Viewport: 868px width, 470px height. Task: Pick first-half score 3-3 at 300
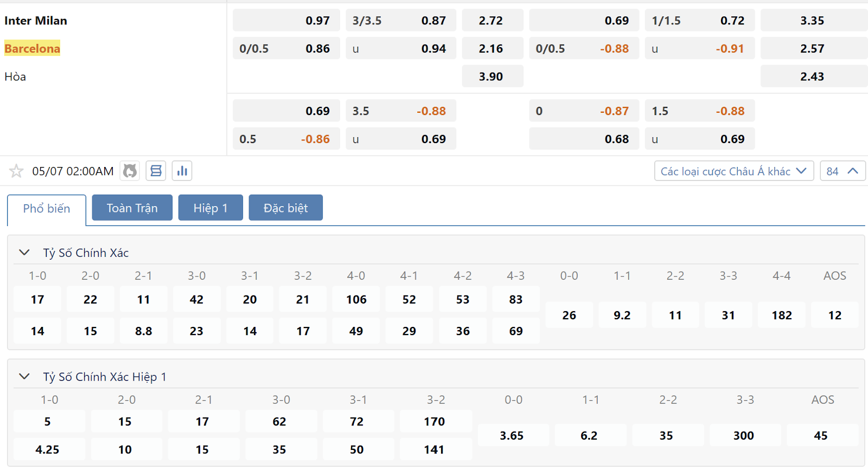(x=745, y=435)
